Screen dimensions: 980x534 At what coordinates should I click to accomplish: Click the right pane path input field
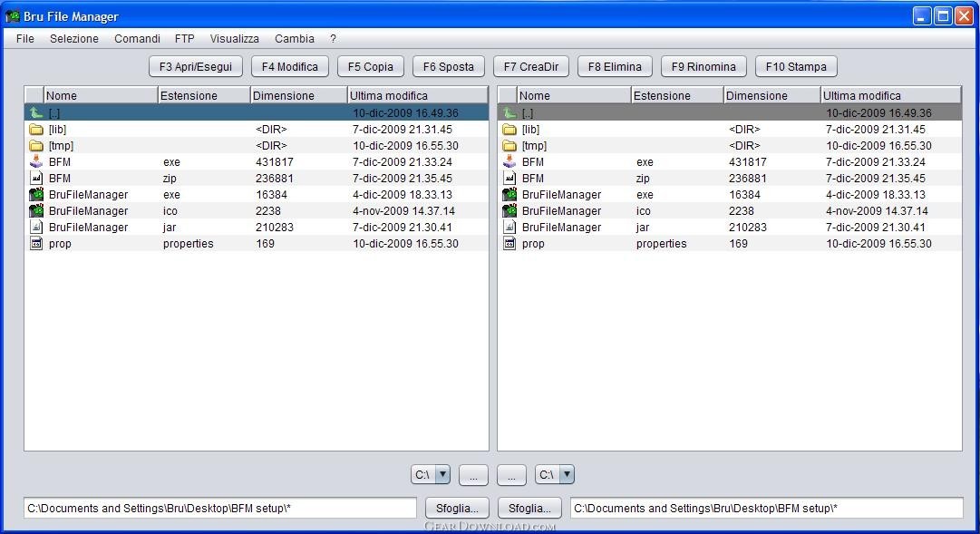click(x=766, y=509)
